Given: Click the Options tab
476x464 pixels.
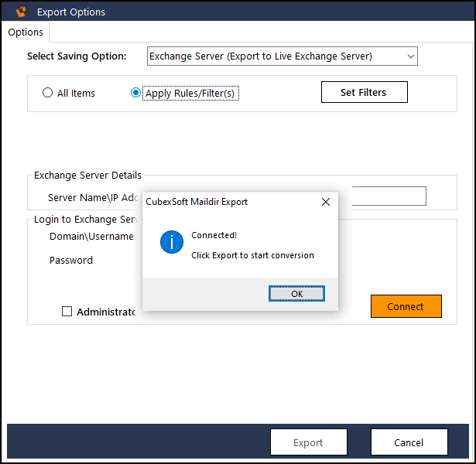Looking at the screenshot, I should point(26,32).
